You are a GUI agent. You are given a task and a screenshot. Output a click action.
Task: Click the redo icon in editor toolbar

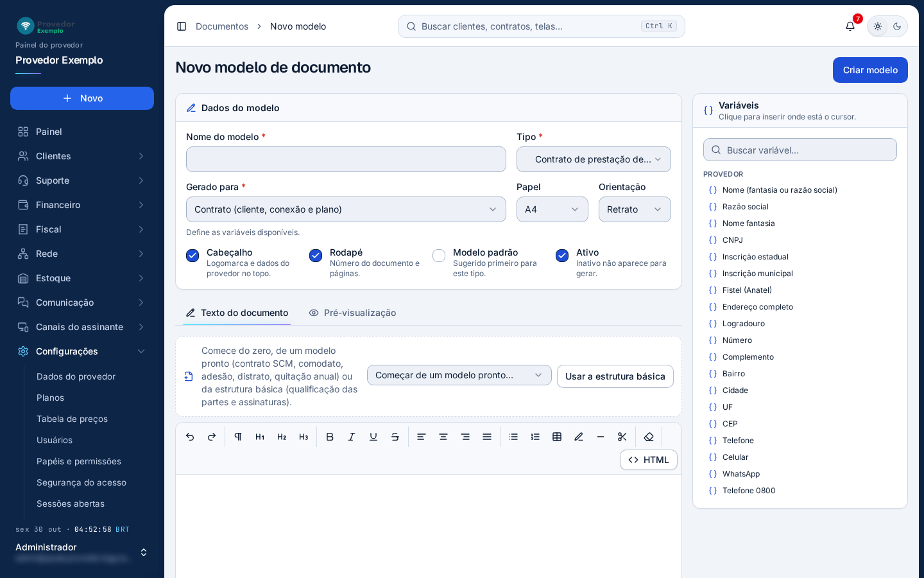[212, 437]
